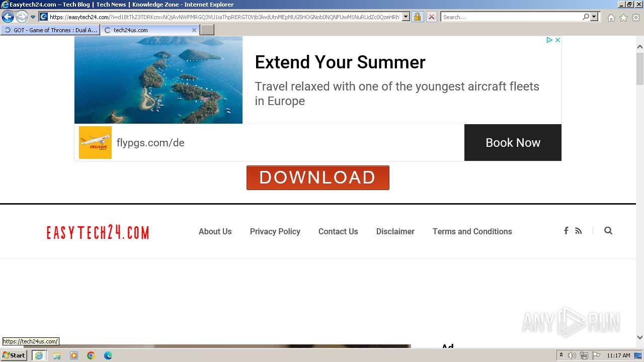Screen dimensions: 644x362
Task: Open Terms and Conditions menu item
Action: coord(472,231)
